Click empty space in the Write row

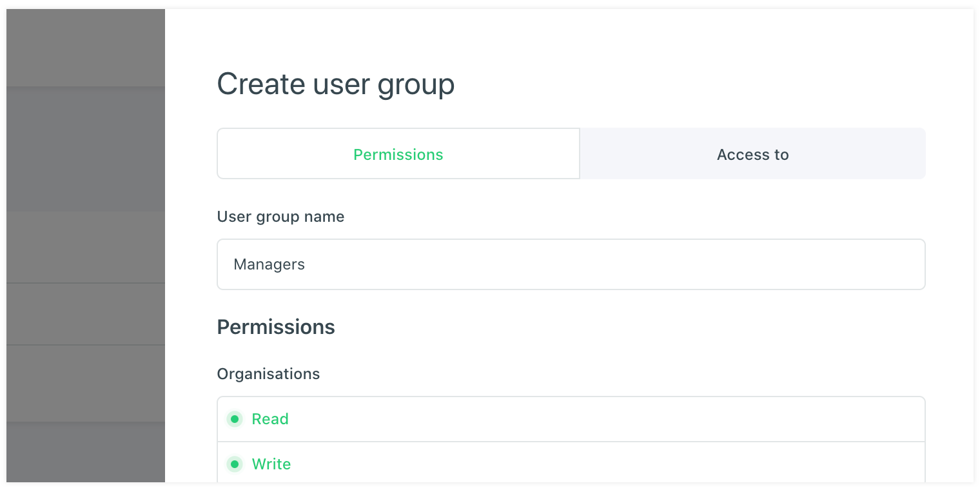coord(580,464)
